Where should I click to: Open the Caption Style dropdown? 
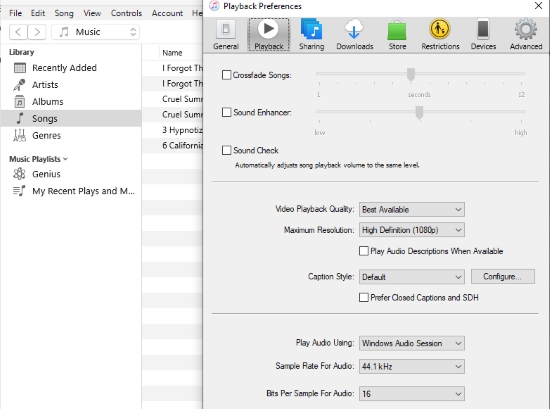[412, 277]
